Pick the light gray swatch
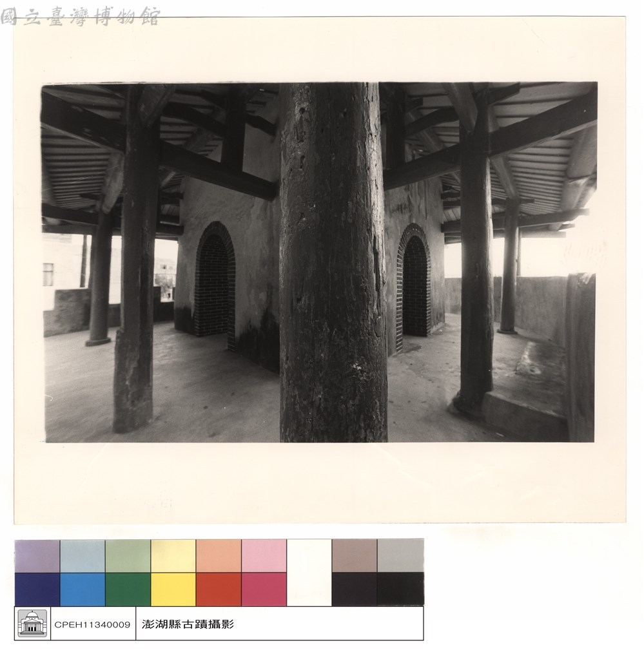Screen dimensions: 644x659 pos(400,556)
